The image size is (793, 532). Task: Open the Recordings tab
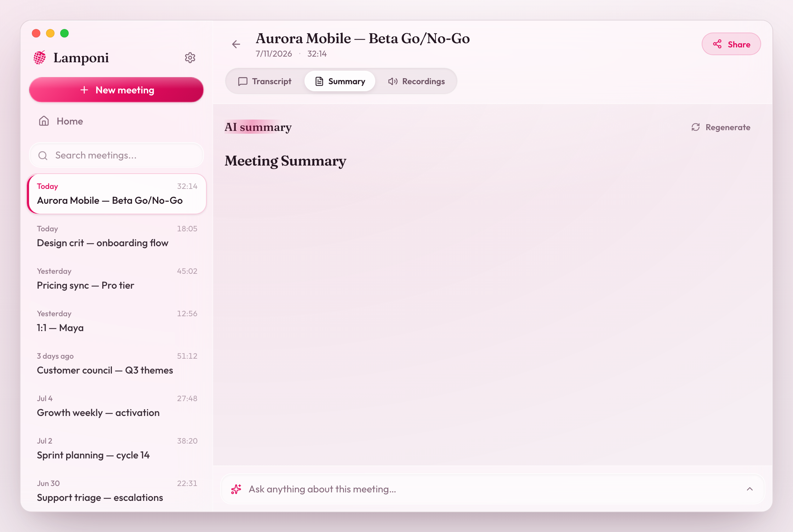(x=416, y=81)
